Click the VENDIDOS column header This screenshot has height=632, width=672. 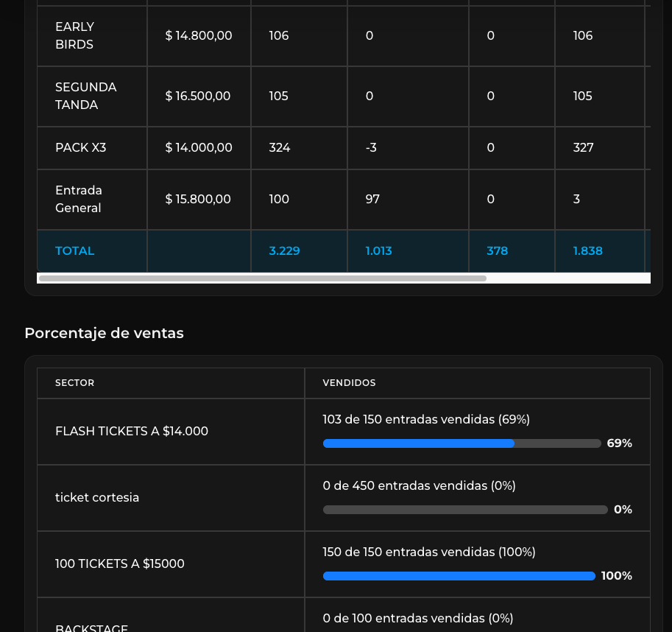[x=349, y=383]
